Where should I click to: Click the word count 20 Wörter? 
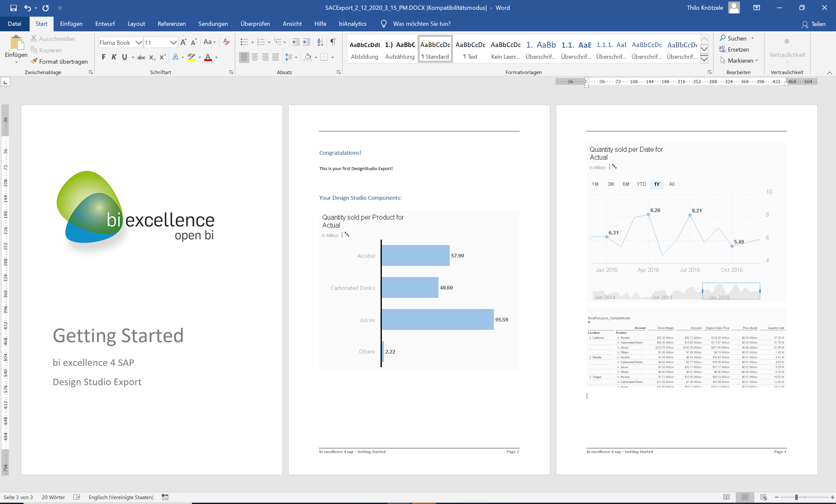[x=53, y=497]
